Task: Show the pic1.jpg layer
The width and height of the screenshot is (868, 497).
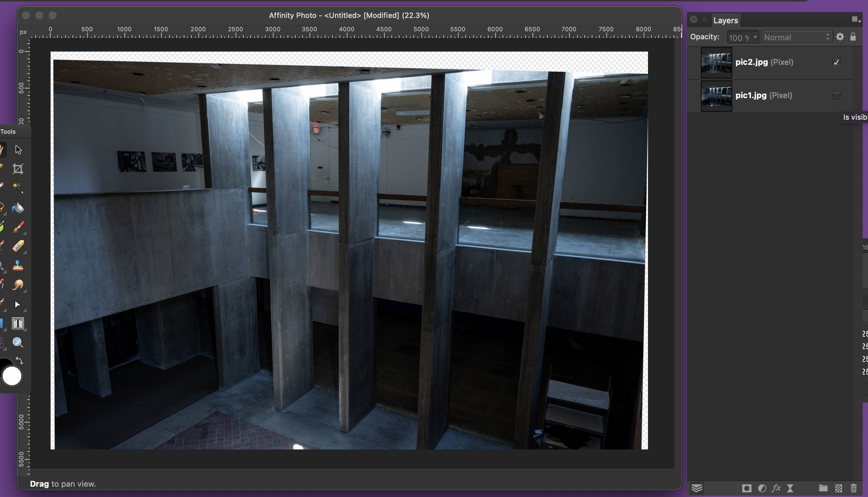Action: pos(836,95)
